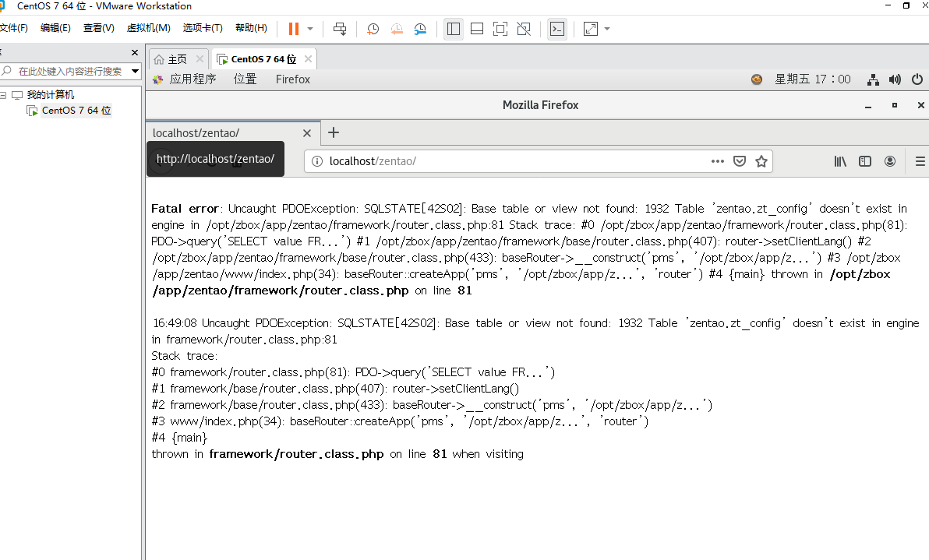Save page to Pocket icon

(x=740, y=161)
